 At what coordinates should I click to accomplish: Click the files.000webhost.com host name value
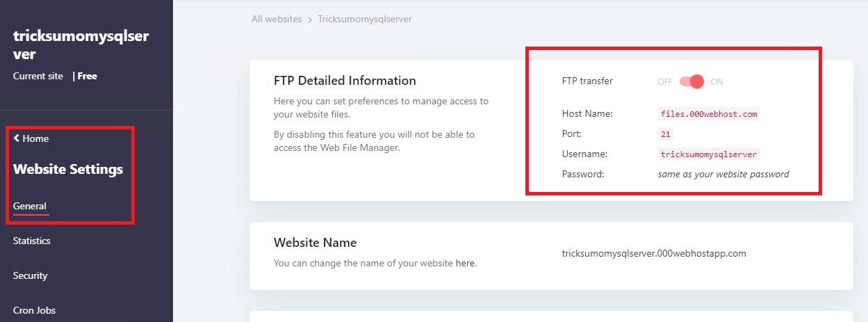point(709,114)
